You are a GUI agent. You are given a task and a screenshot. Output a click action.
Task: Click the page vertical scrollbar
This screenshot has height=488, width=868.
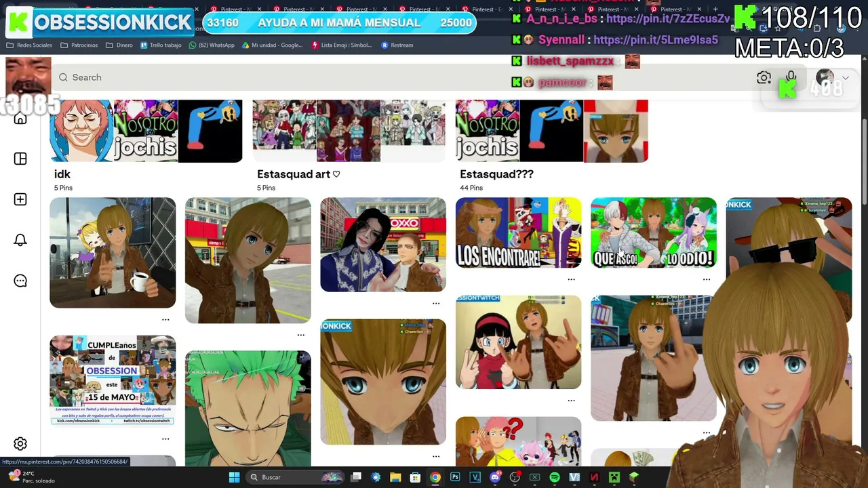tap(863, 163)
